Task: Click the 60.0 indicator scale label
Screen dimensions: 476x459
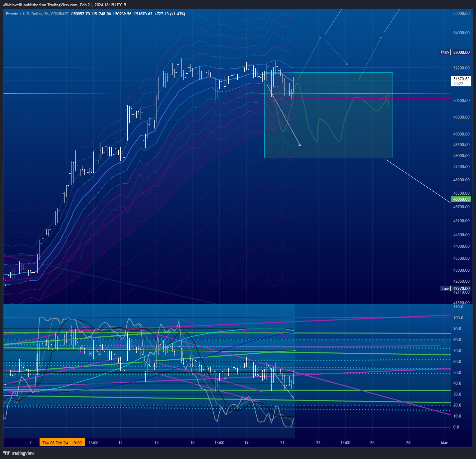Action: (457, 362)
